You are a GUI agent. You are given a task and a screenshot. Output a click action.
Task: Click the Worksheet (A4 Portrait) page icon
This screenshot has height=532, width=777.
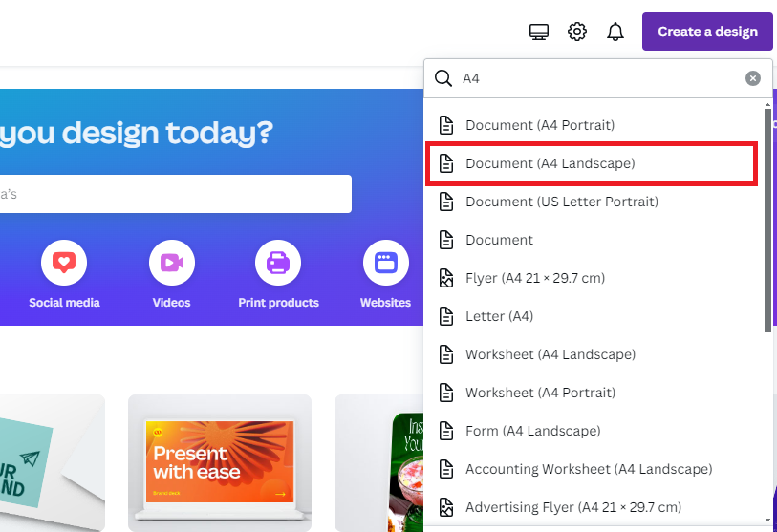click(x=446, y=393)
